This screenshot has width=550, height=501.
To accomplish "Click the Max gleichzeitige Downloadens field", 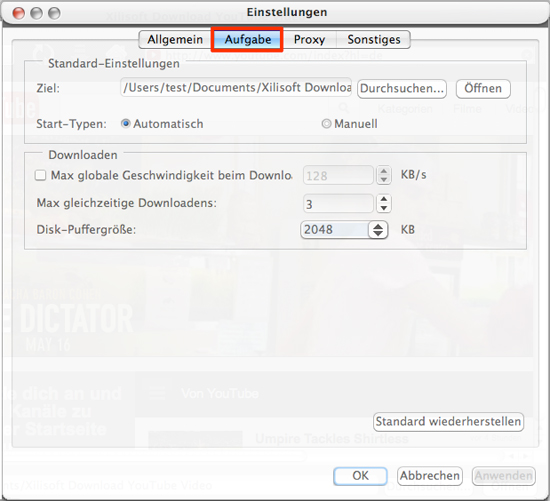I will point(338,203).
